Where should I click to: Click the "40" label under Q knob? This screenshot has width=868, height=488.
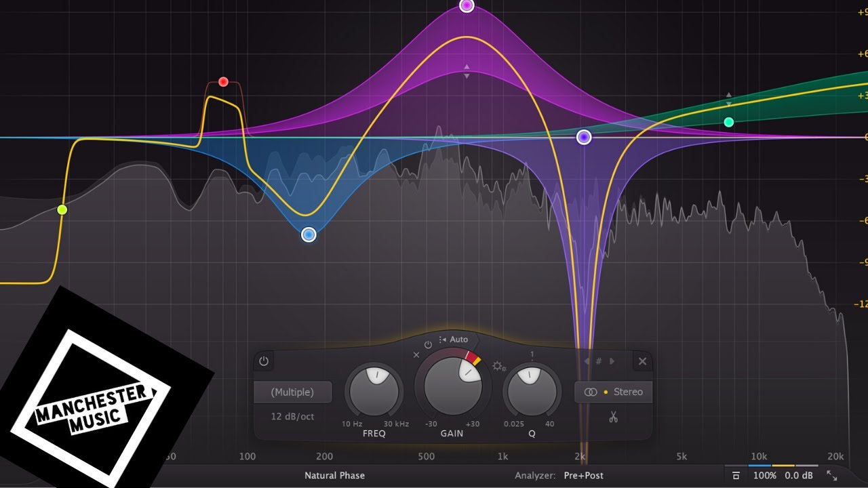pyautogui.click(x=549, y=424)
